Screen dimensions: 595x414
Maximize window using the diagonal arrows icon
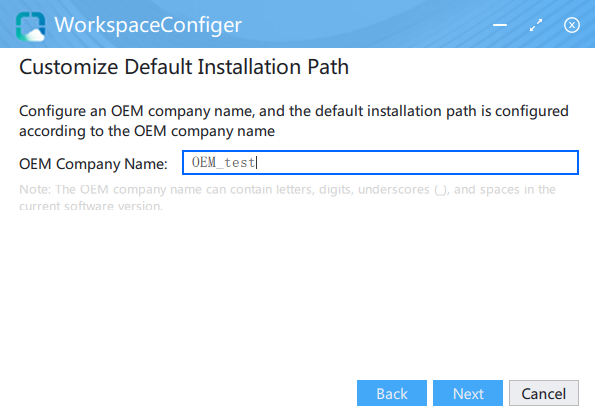tap(536, 25)
